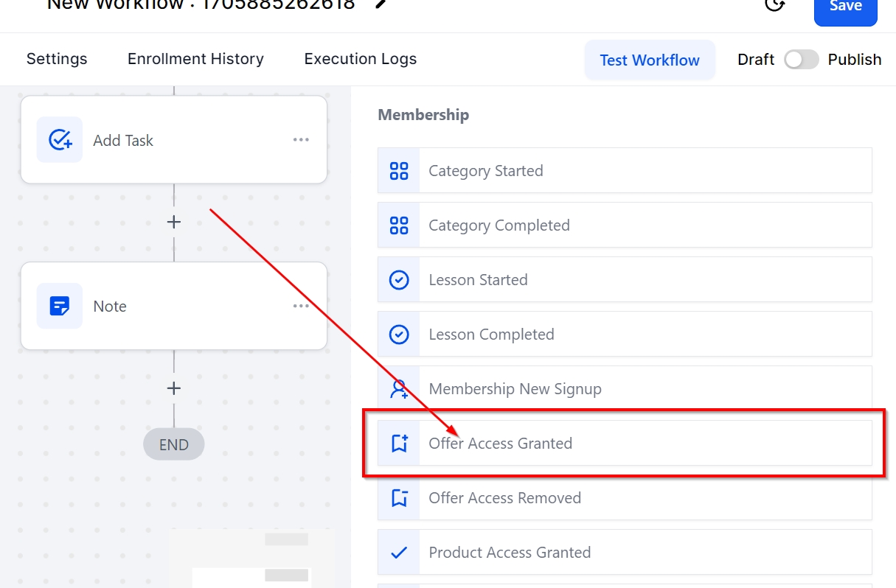Open the Add Task three-dot menu
The image size is (896, 588).
(301, 140)
